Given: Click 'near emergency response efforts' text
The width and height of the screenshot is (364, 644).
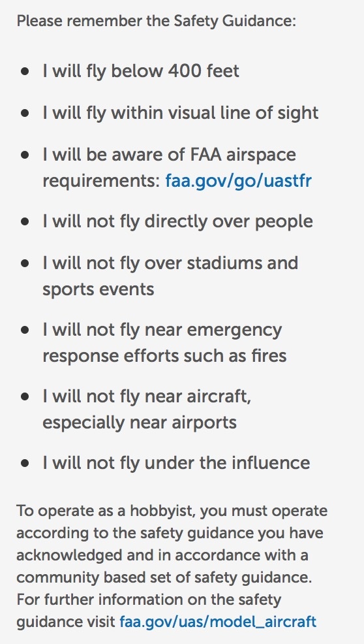Looking at the screenshot, I should [162, 342].
